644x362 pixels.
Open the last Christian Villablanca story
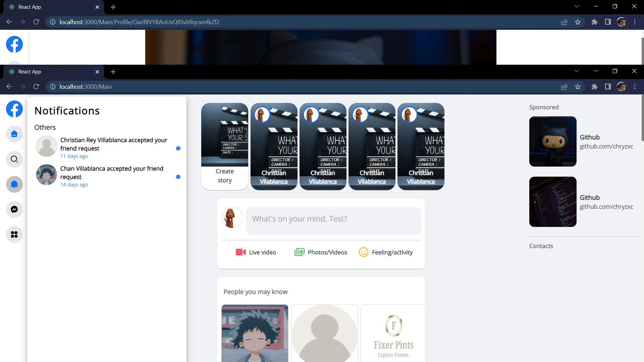421,146
